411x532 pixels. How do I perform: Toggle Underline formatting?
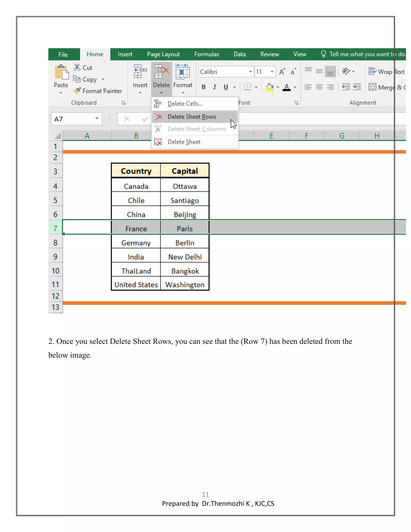pyautogui.click(x=226, y=87)
